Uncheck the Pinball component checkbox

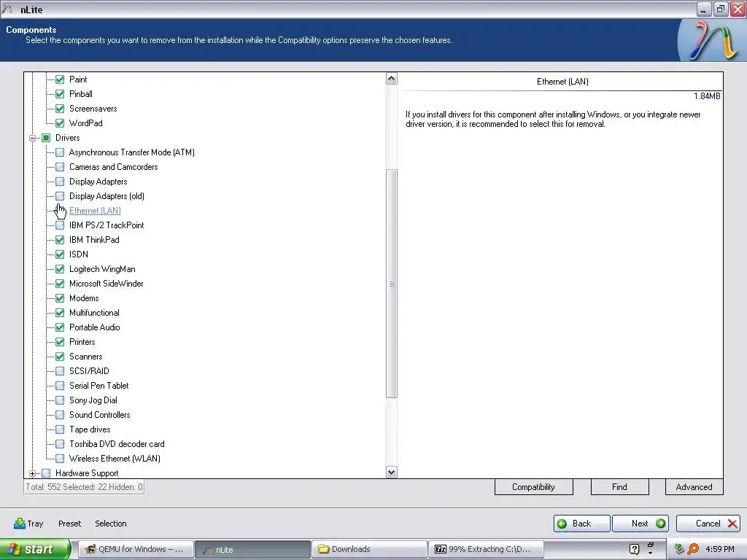click(60, 94)
